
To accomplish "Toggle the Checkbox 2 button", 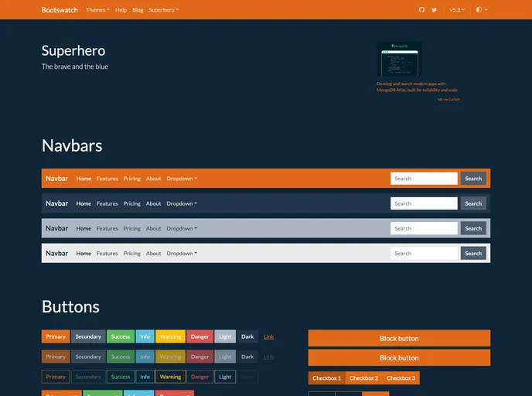I will tap(363, 378).
